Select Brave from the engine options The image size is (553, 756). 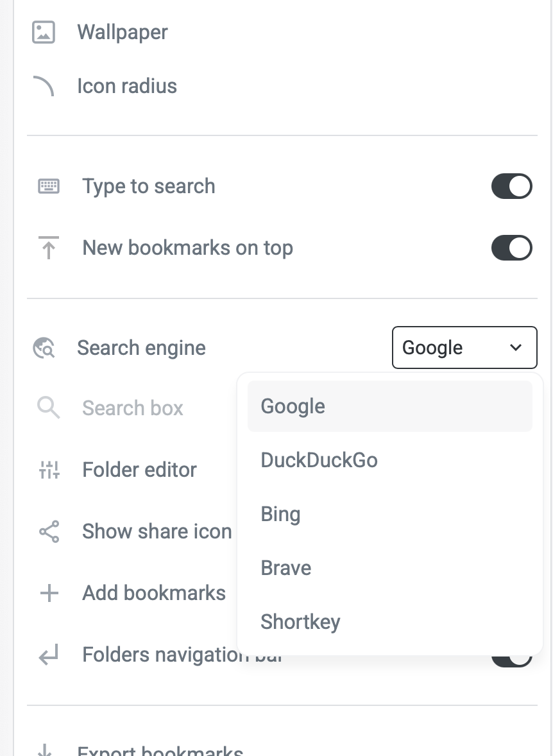point(389,568)
